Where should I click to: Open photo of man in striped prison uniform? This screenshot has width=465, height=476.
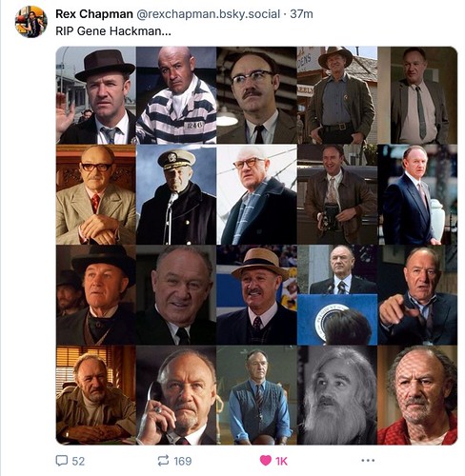pos(176,95)
